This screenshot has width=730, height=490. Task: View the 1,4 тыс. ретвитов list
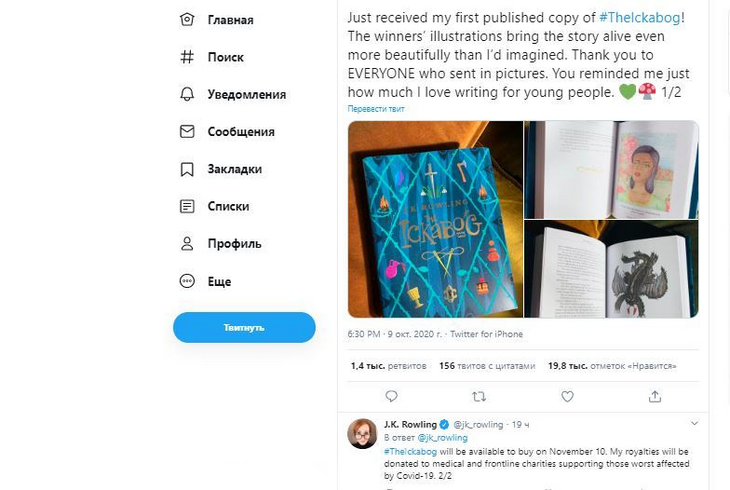[388, 366]
